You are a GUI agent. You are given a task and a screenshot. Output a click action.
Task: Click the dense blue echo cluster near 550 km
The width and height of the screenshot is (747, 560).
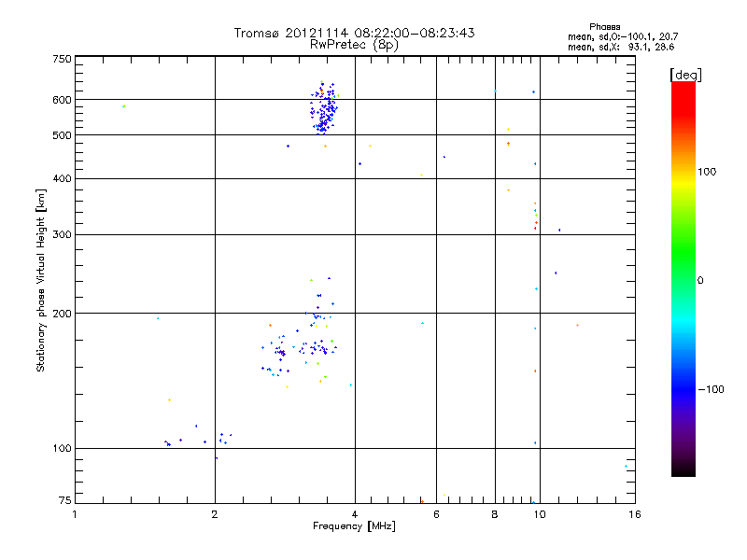[324, 108]
